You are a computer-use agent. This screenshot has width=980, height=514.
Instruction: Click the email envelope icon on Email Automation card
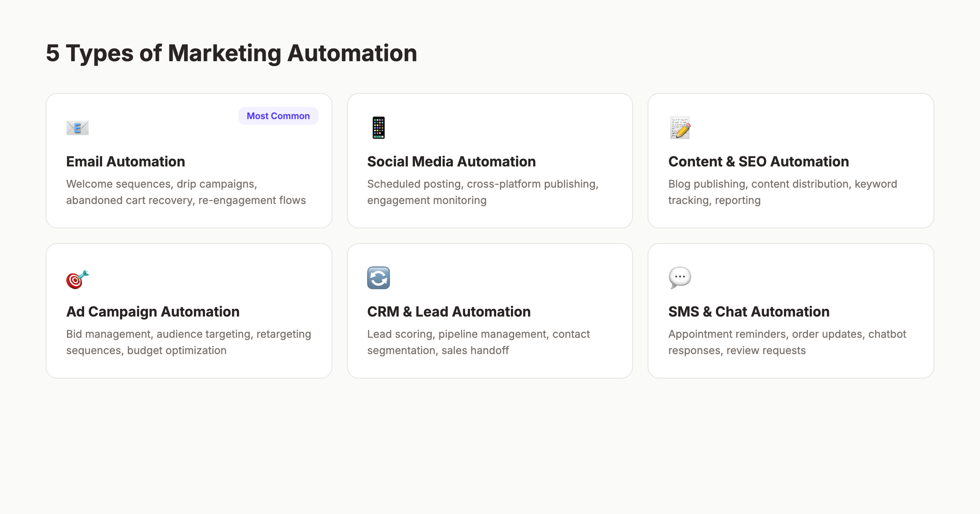tap(77, 128)
